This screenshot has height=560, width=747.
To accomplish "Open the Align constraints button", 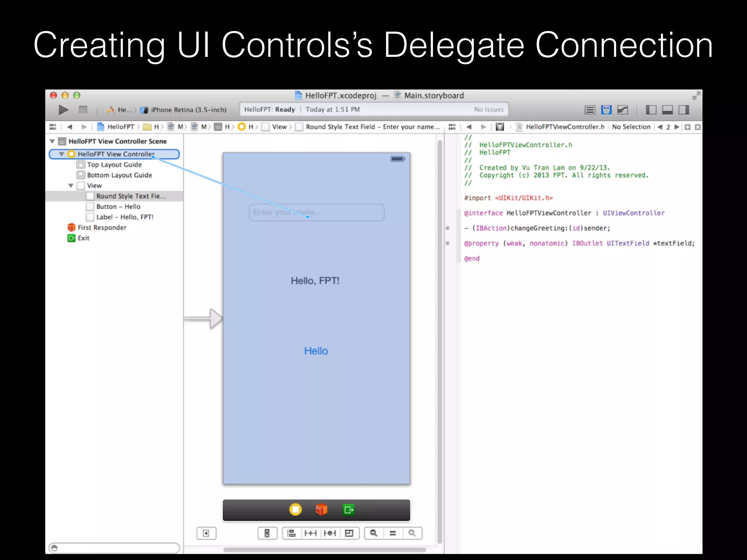I will tap(292, 533).
